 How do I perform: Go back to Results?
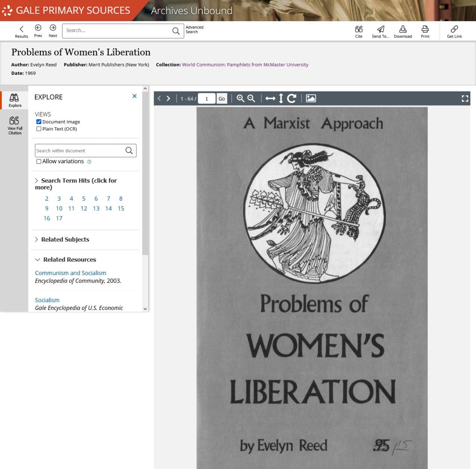(21, 32)
